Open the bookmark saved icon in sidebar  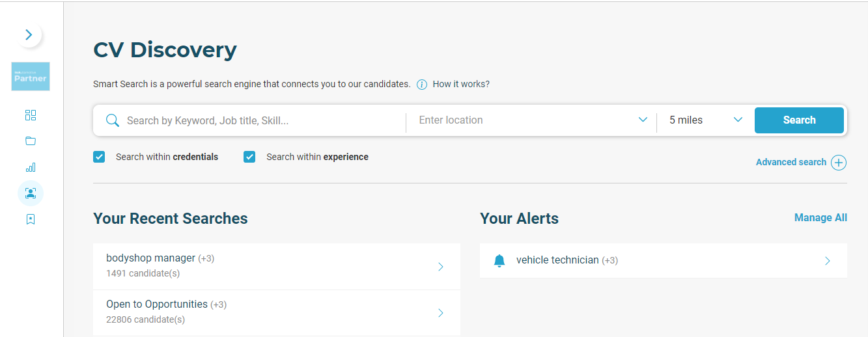pyautogui.click(x=31, y=219)
